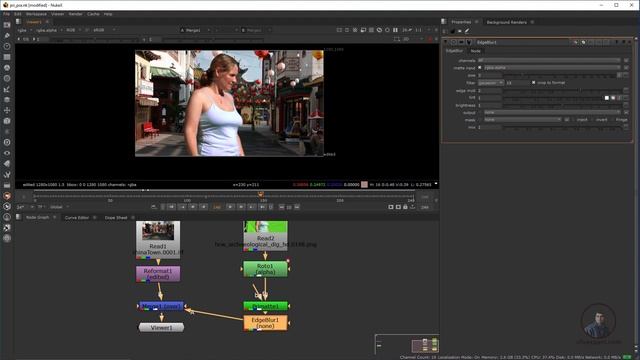Viewport: 640px width, 360px height.
Task: Collapse the EdgeBlur1 properties panel arrow
Action: [x=446, y=42]
